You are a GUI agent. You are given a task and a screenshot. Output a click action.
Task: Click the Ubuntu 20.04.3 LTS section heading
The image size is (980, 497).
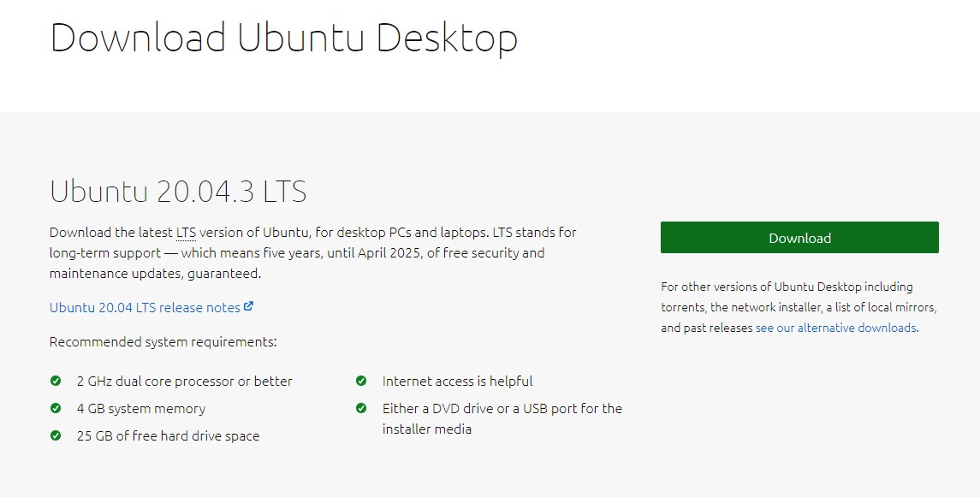178,191
